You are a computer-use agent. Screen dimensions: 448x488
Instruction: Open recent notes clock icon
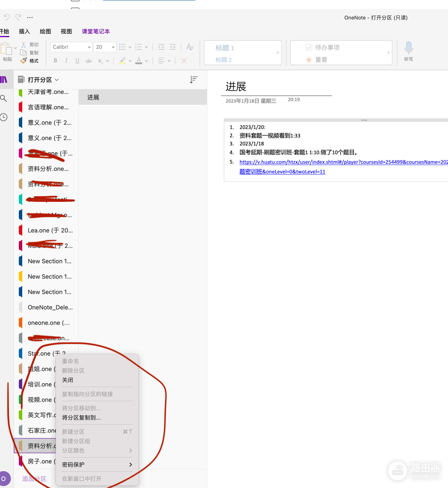click(x=4, y=117)
